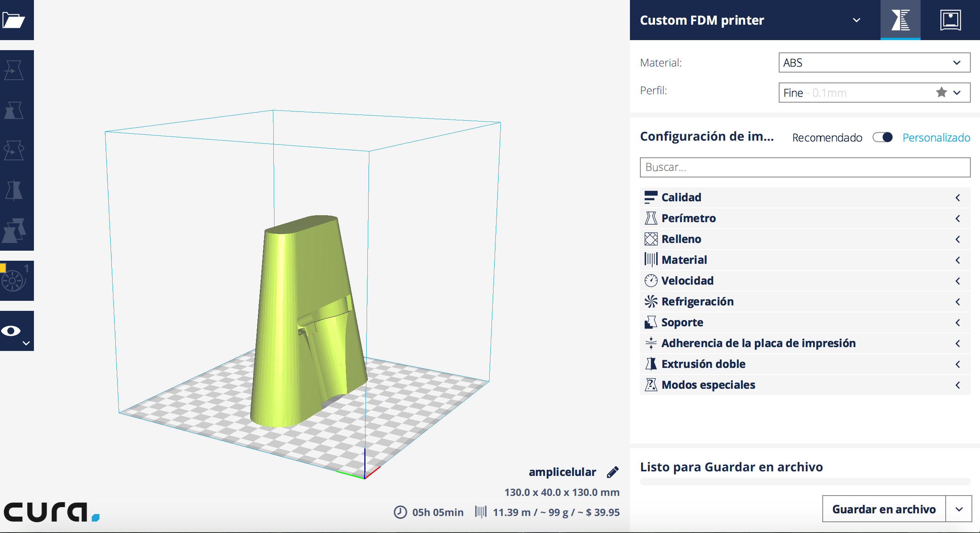Select the Scale tool icon
Viewport: 980px width, 533px height.
coord(14,110)
